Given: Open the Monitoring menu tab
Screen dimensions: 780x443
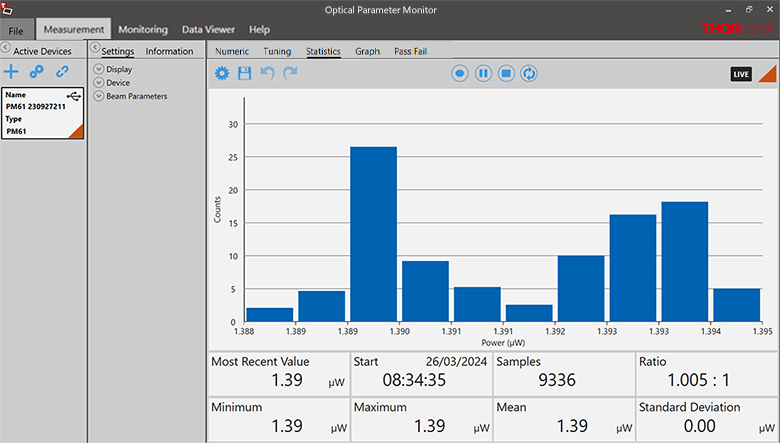Looking at the screenshot, I should click(x=143, y=30).
